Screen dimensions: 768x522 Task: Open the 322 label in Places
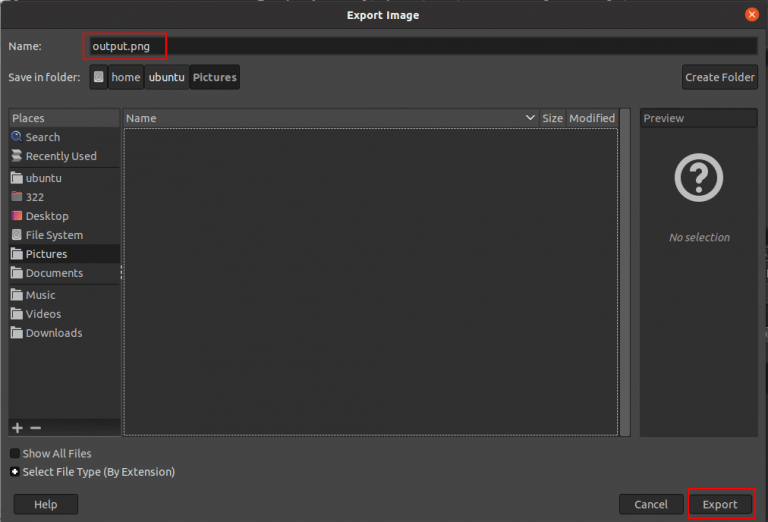coord(35,197)
